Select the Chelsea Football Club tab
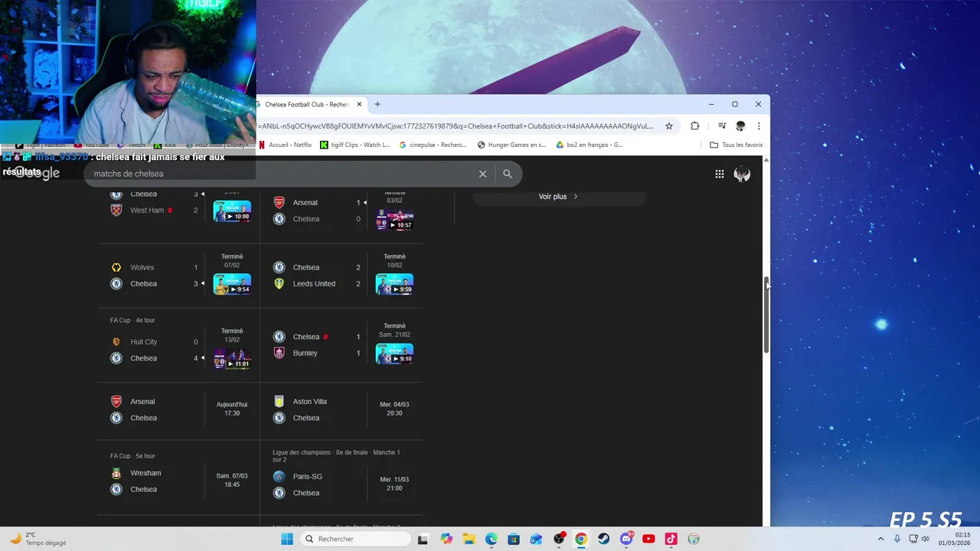Viewport: 980px width, 551px height. pos(309,104)
